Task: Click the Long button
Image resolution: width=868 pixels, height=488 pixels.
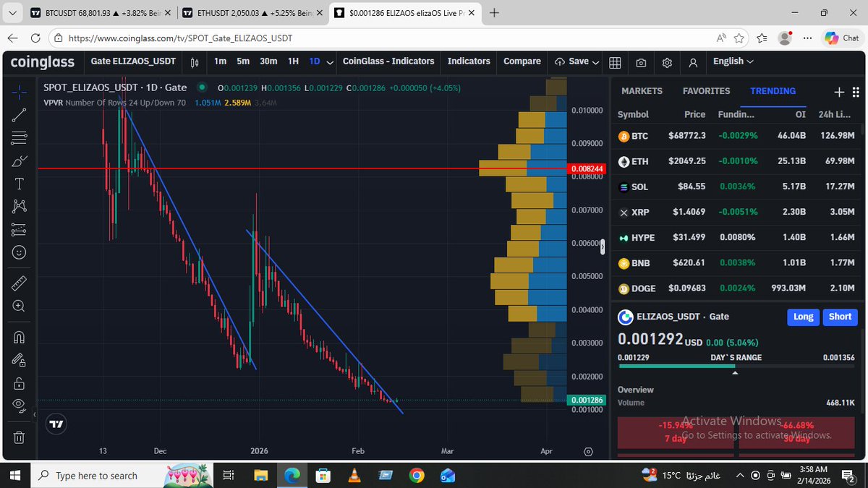Action: point(803,317)
